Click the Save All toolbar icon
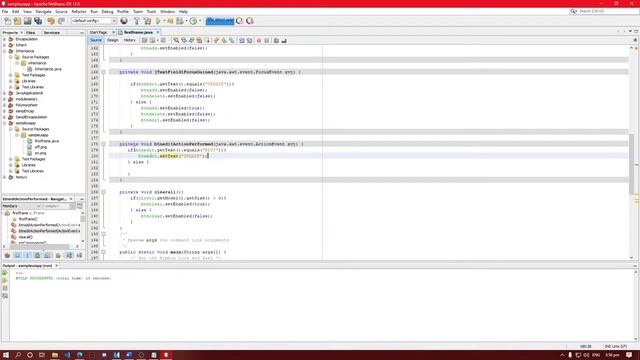This screenshot has height=360, width=640. click(38, 21)
